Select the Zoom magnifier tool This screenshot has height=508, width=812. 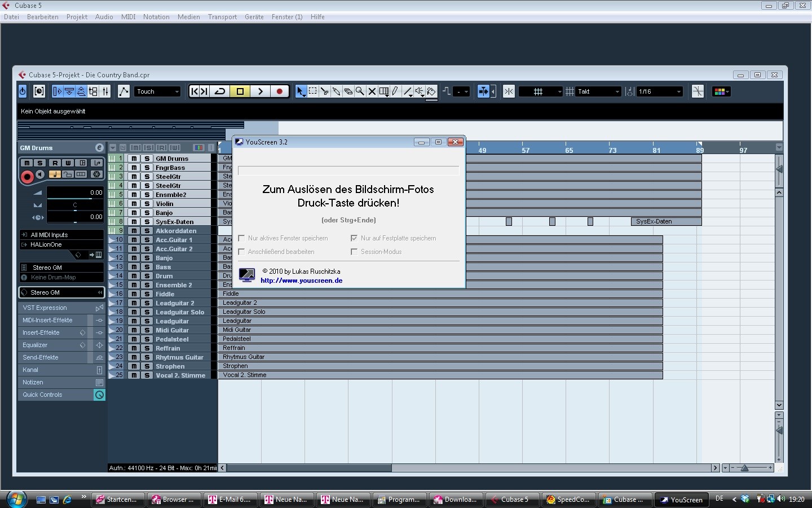[360, 91]
